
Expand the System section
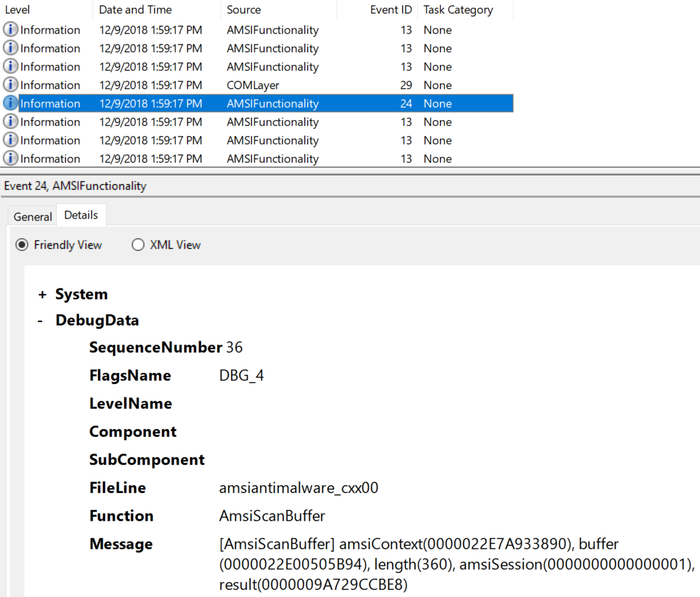coord(41,294)
